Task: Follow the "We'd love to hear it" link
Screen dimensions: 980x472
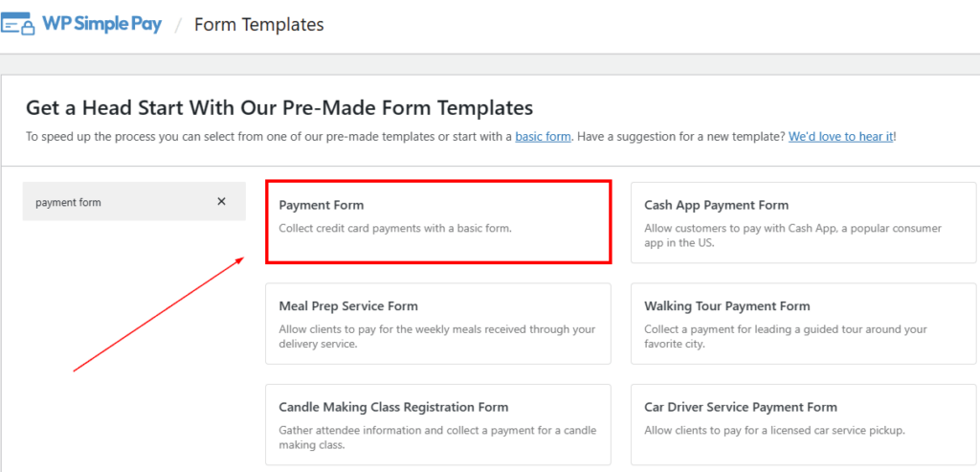Action: pyautogui.click(x=840, y=137)
